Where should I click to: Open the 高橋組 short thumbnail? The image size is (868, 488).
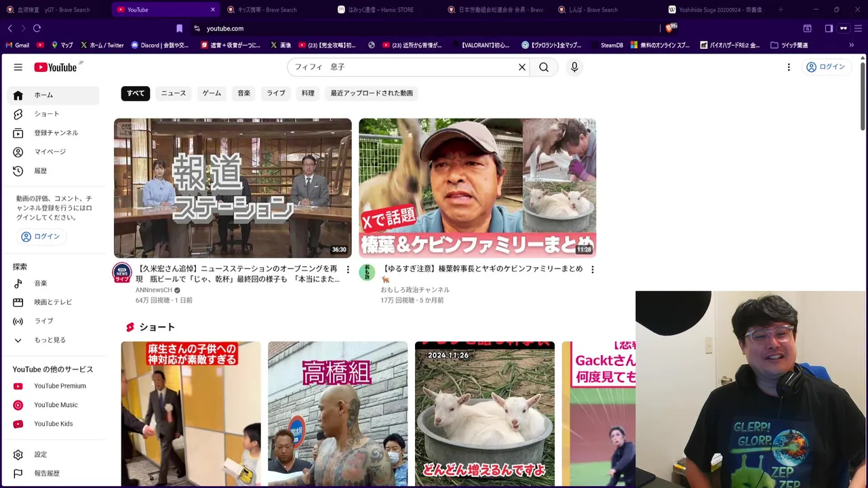click(338, 414)
